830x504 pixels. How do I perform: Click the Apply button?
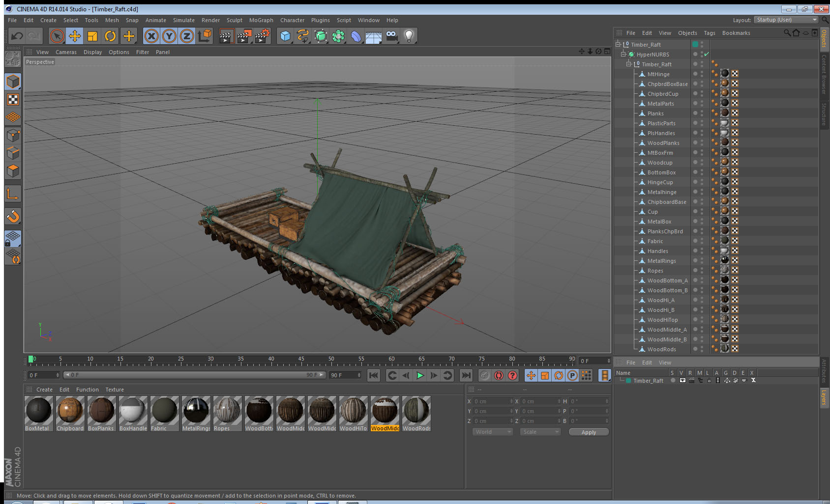(589, 432)
